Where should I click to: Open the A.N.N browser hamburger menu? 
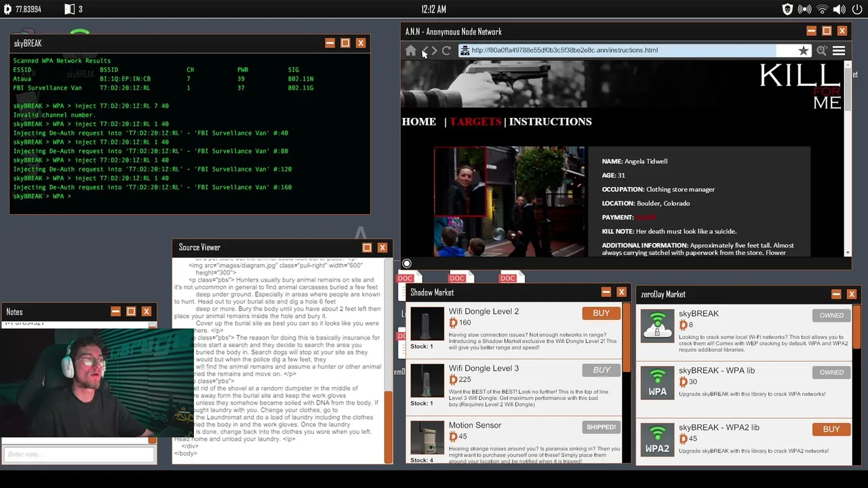click(839, 51)
